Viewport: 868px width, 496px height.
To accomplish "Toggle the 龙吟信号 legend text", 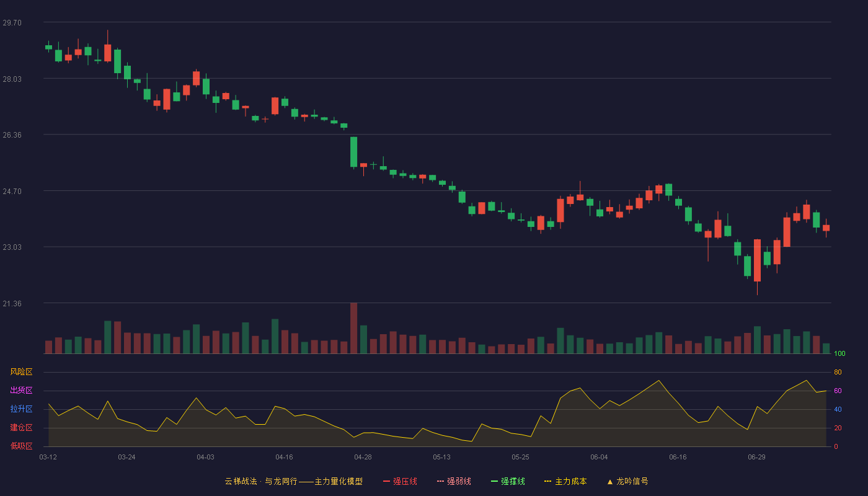I will tap(632, 481).
